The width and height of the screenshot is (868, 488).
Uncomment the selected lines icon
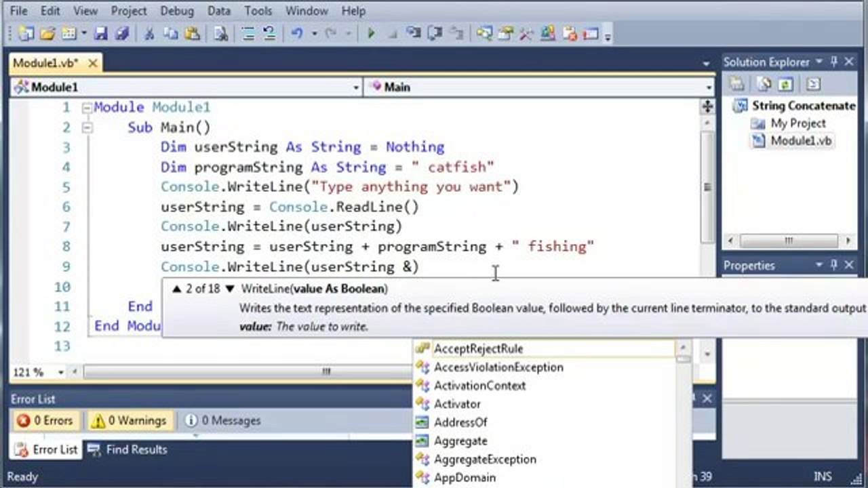coord(269,33)
